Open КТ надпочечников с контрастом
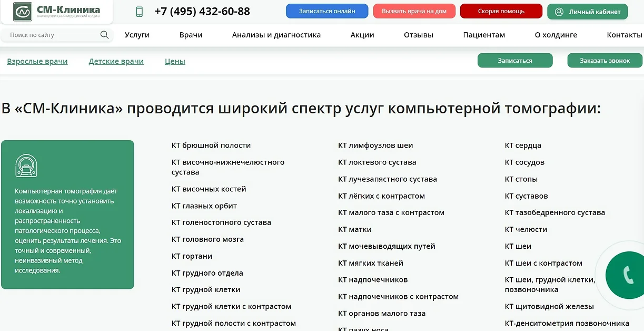Image resolution: width=644 pixels, height=331 pixels. pos(398,297)
